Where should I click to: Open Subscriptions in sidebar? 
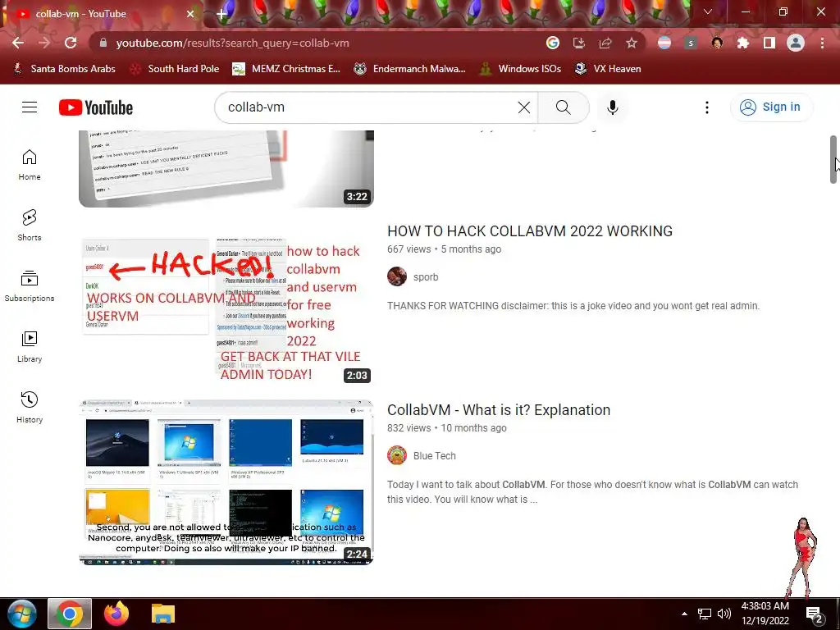coord(30,286)
